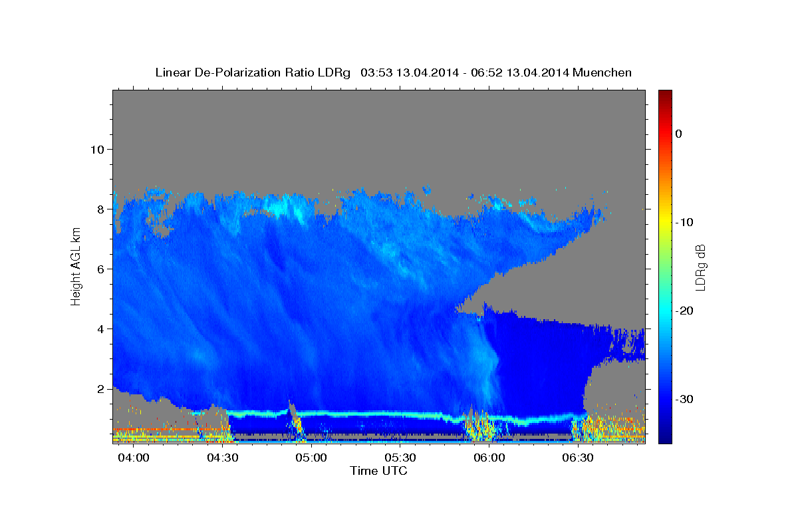Image resolution: width=798 pixels, height=532 pixels.
Task: Select the 06:00 time axis label
Action: tap(489, 458)
